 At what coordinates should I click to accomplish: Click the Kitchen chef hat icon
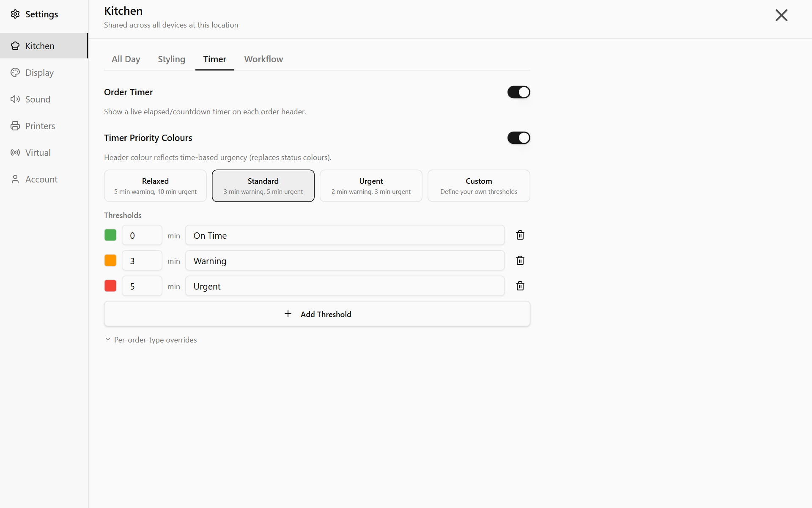tap(15, 46)
